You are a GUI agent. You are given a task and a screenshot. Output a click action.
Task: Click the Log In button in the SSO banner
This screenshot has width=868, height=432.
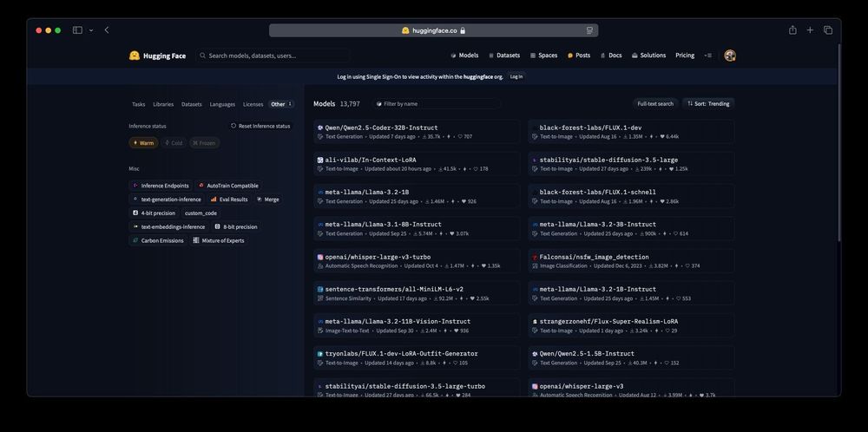coord(516,77)
